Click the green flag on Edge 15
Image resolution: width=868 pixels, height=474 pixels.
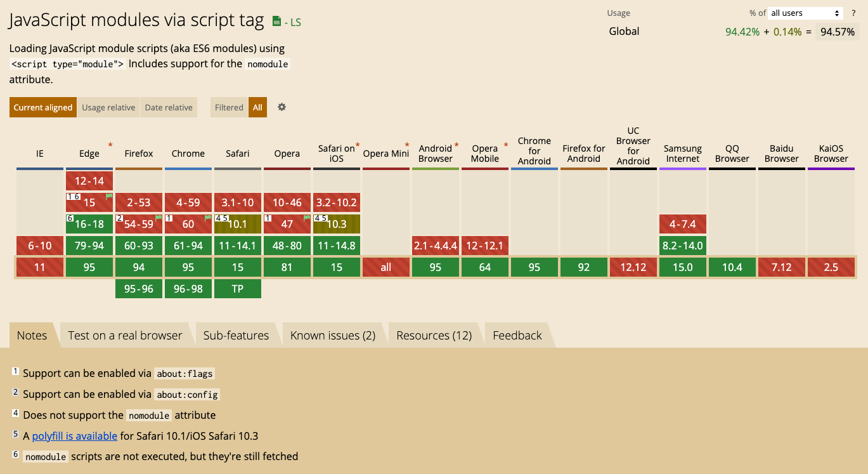tap(109, 197)
